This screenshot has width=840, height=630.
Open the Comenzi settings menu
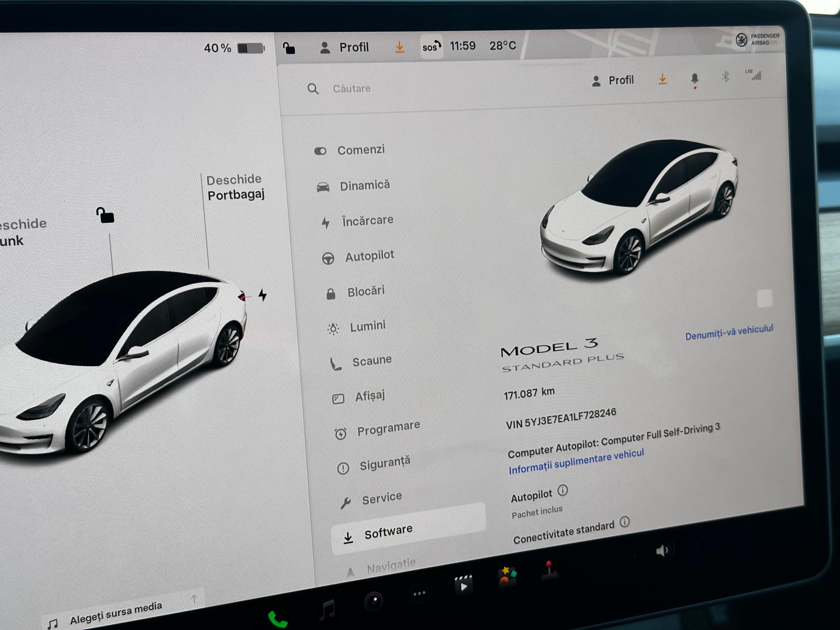pos(349,150)
